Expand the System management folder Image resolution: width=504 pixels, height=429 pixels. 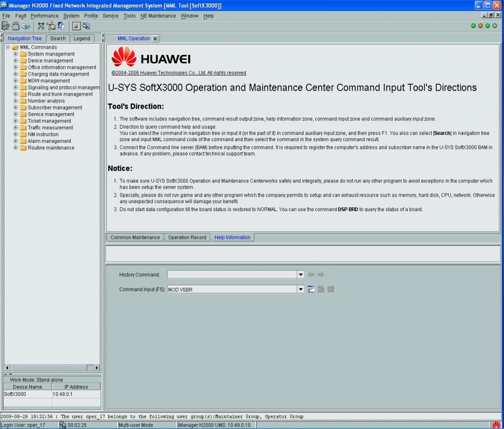16,54
